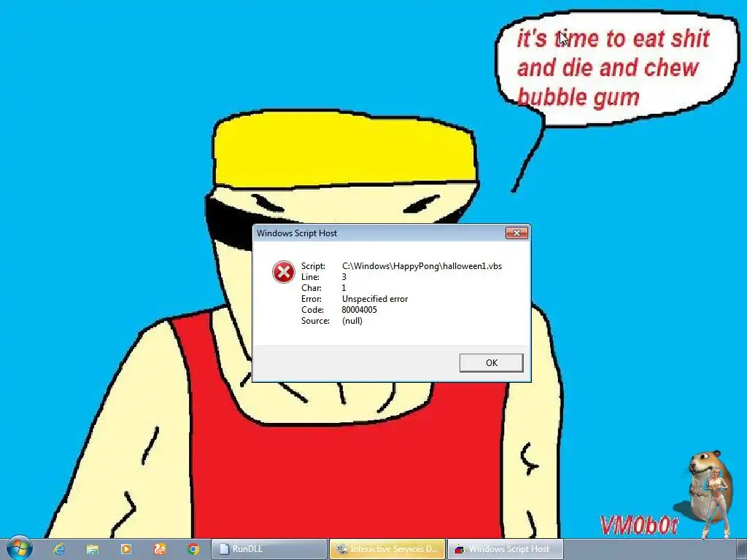Open Windows Media Player from taskbar
The width and height of the screenshot is (747, 560).
pos(125,549)
